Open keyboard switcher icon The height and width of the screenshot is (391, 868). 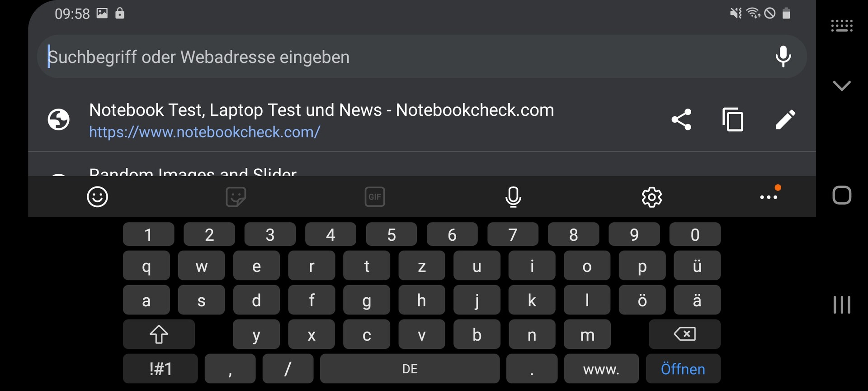(x=841, y=26)
